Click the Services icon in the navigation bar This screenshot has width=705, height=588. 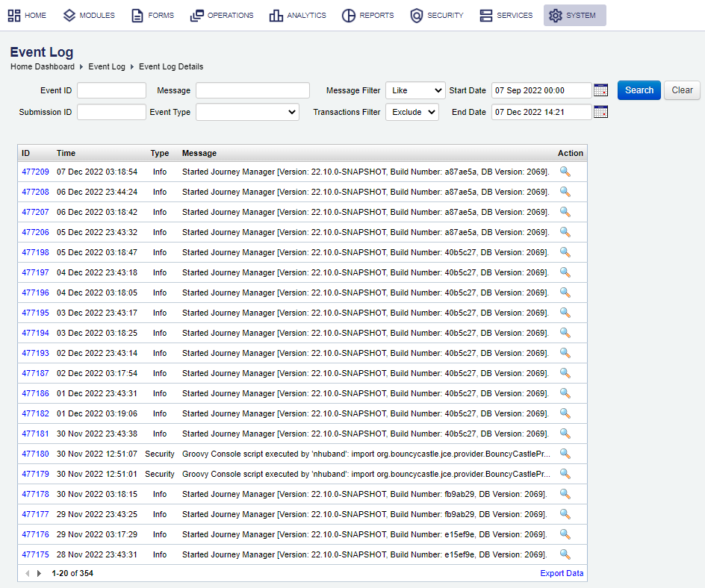(485, 15)
